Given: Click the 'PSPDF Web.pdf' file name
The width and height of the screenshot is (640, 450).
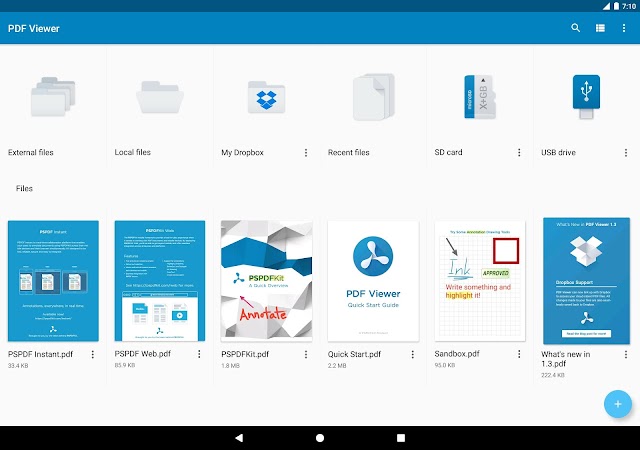Looking at the screenshot, I should pos(143,354).
